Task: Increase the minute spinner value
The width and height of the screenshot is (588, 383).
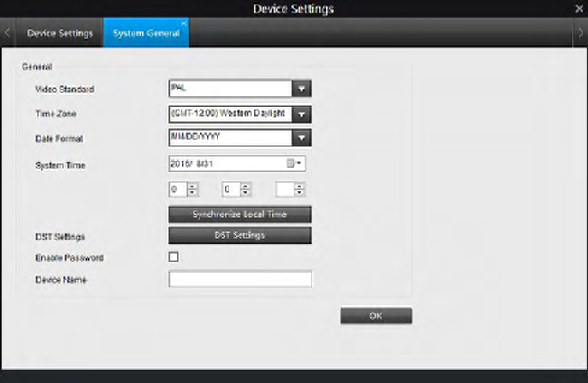Action: click(x=246, y=186)
